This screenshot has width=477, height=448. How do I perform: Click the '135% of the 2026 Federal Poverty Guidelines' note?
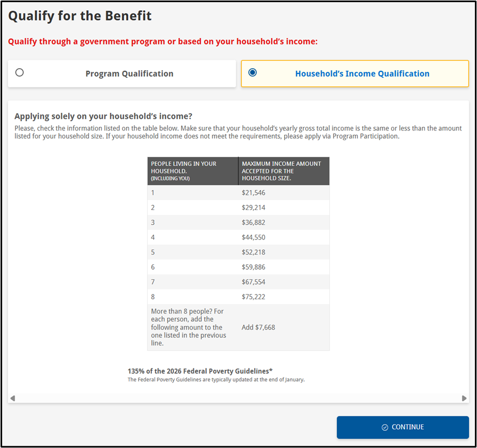(x=200, y=371)
